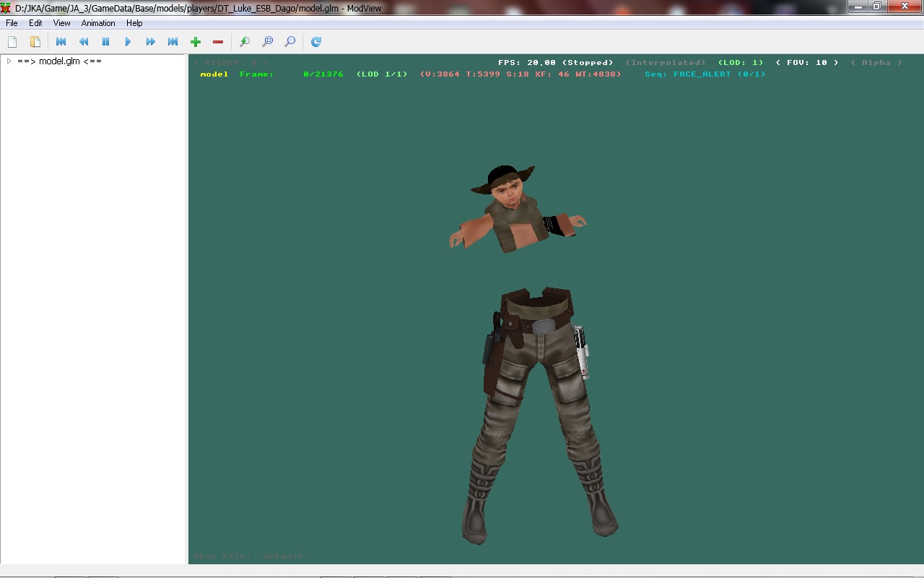The image size is (924, 578).
Task: Click the (LOD: 1) overlay label
Action: coord(741,63)
